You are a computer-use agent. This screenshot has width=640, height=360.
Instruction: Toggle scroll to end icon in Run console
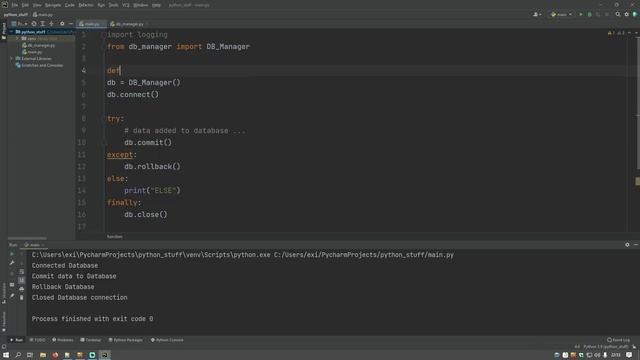[22, 280]
